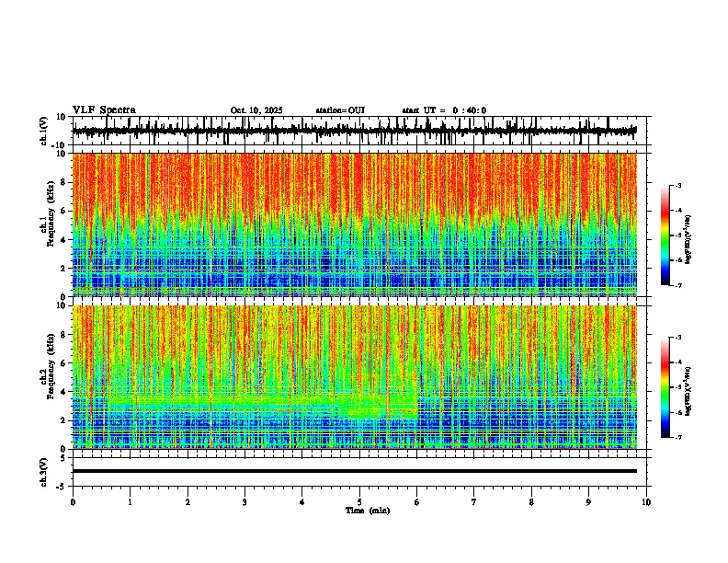Click the "-5" label on ch.1 color bar
Screen dimensions: 728x563
point(678,236)
